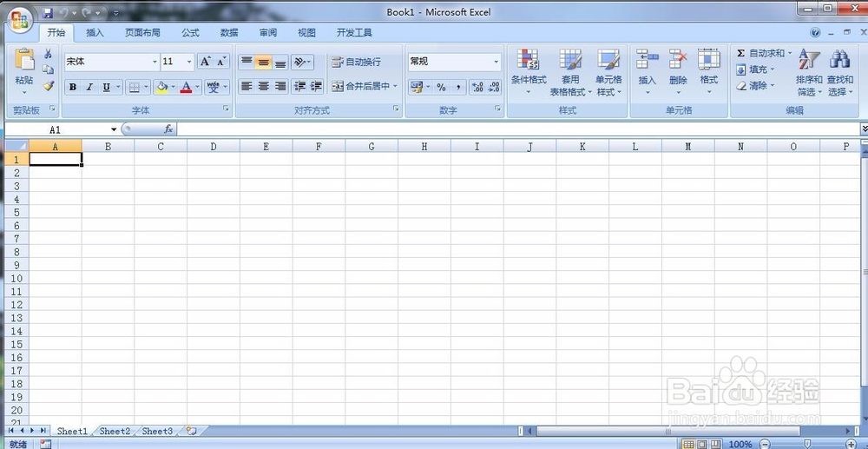Click the Save icon in quick access toolbar
This screenshot has width=868, height=449.
(x=48, y=12)
